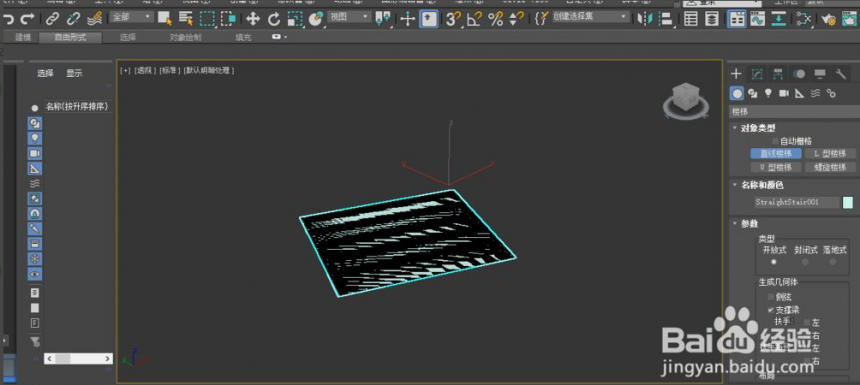
Task: Select Lights category bulb icon
Action: (x=768, y=94)
